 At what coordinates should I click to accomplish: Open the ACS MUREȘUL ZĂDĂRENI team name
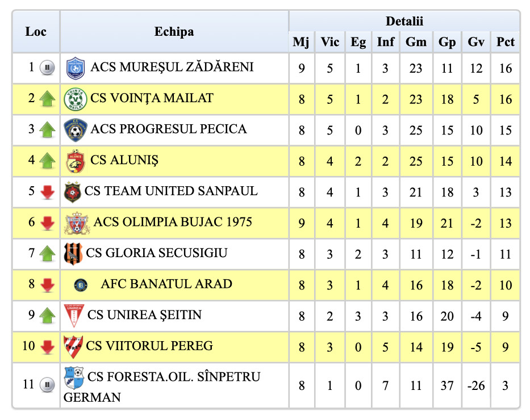click(x=172, y=68)
